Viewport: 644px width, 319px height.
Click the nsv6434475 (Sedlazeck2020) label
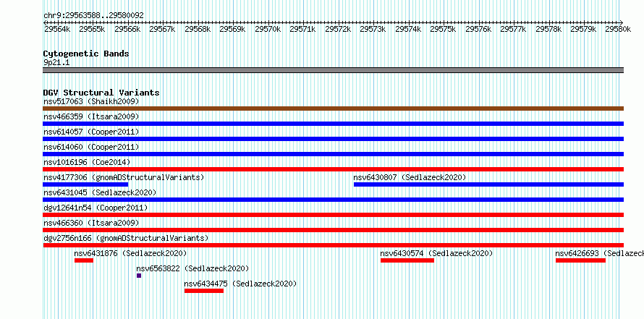240,284
